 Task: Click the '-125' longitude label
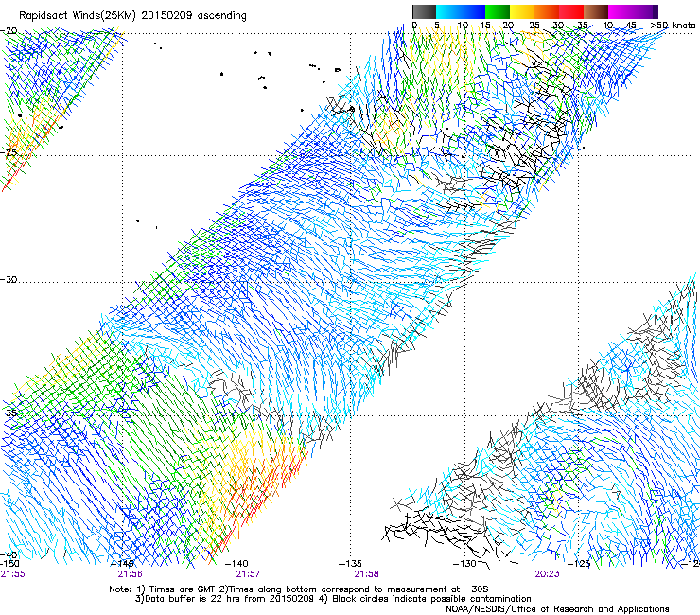579,564
